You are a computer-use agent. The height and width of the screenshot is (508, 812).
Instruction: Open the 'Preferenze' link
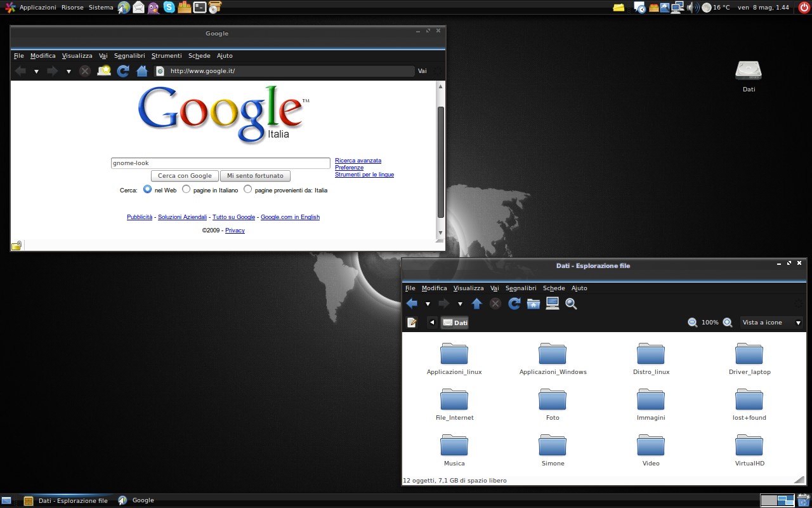[349, 168]
